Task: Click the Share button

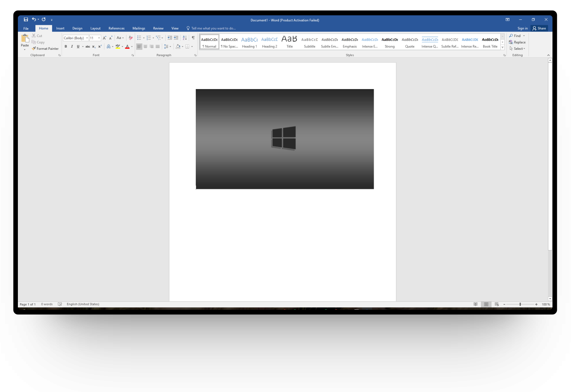Action: [539, 28]
